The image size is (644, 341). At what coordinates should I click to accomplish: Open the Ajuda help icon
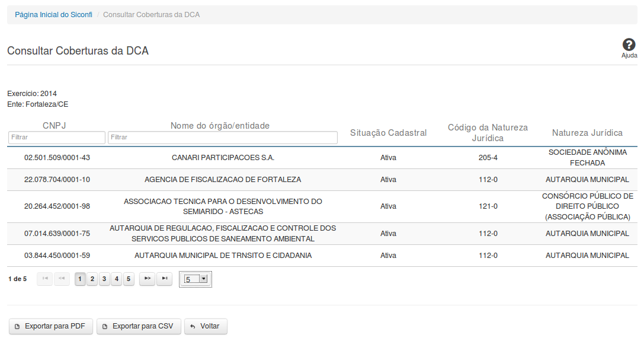tap(629, 47)
